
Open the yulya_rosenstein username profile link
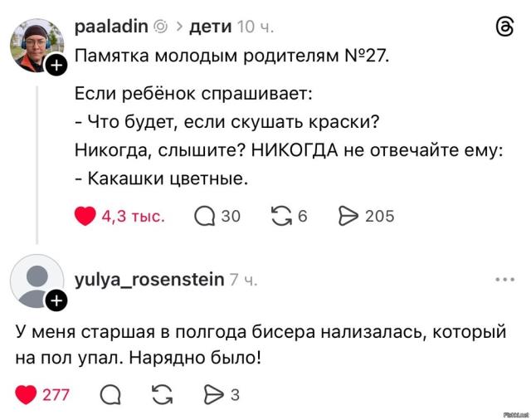[149, 280]
